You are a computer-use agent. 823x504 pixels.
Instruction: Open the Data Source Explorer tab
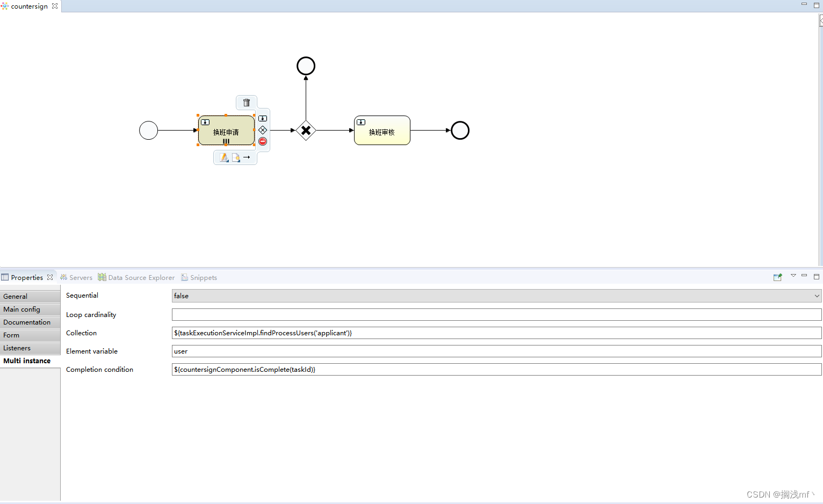point(136,277)
